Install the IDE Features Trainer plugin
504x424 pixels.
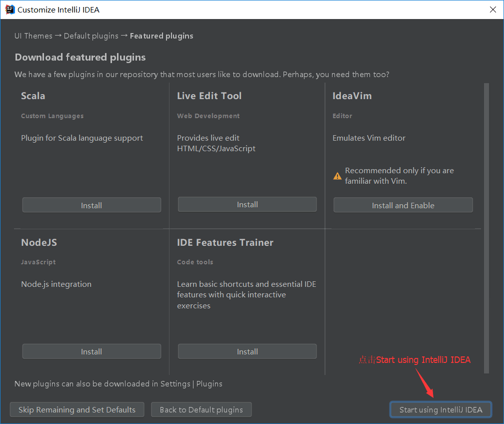247,351
